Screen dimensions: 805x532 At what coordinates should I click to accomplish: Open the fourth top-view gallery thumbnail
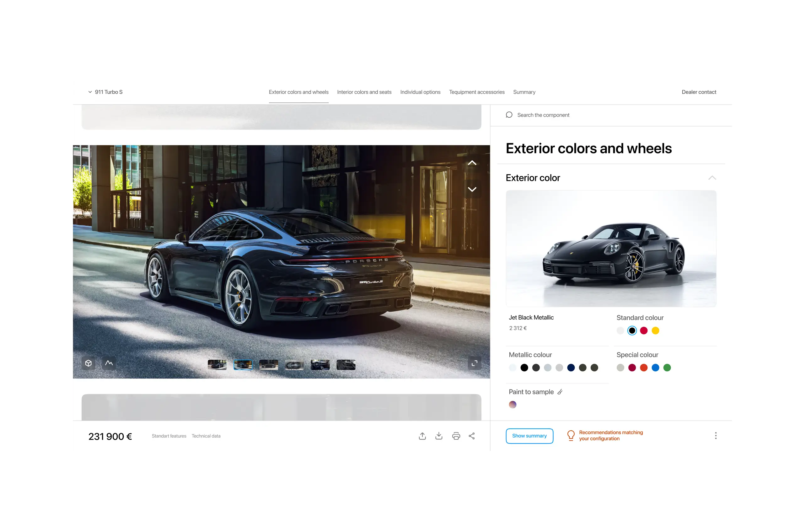(x=294, y=365)
